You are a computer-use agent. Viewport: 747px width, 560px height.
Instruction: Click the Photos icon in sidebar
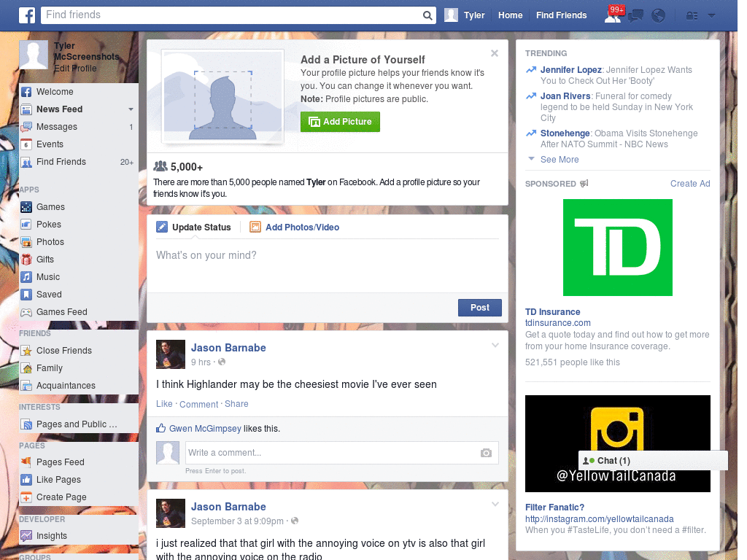[26, 242]
